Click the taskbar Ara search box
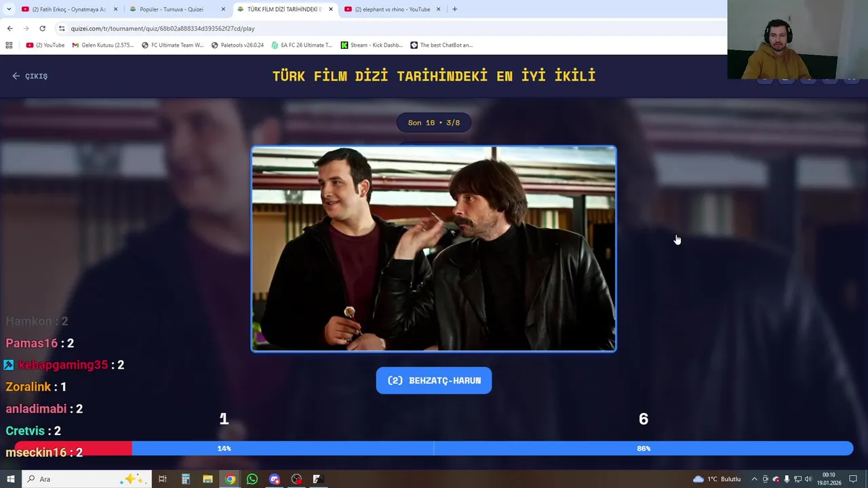This screenshot has height=488, width=868. pos(87,479)
